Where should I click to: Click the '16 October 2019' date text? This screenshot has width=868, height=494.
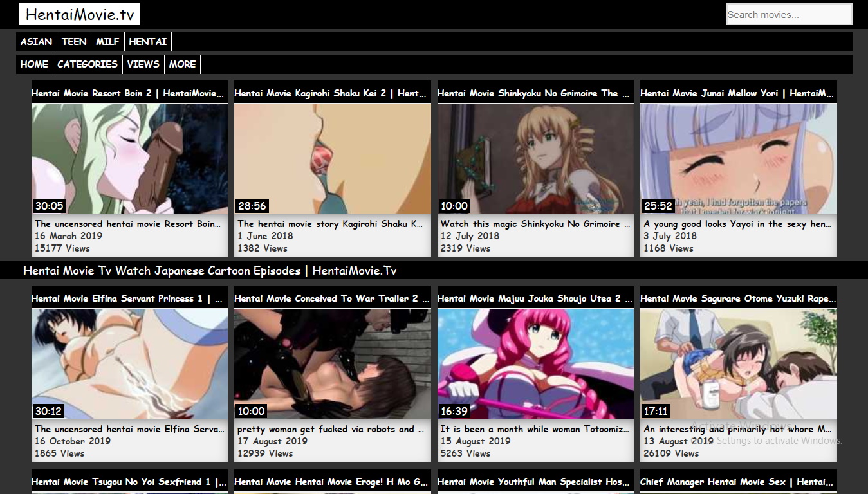click(73, 441)
